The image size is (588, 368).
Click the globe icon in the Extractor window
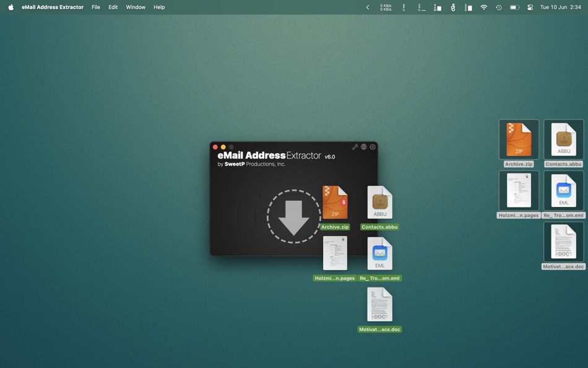click(x=364, y=147)
